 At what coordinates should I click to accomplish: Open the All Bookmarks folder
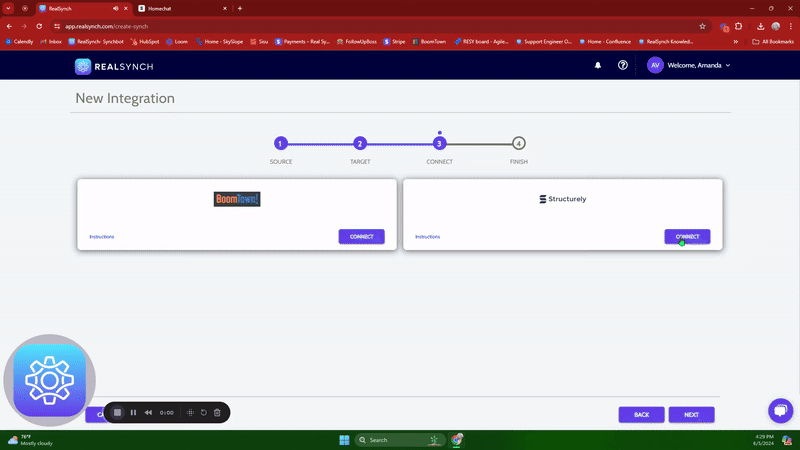click(773, 42)
